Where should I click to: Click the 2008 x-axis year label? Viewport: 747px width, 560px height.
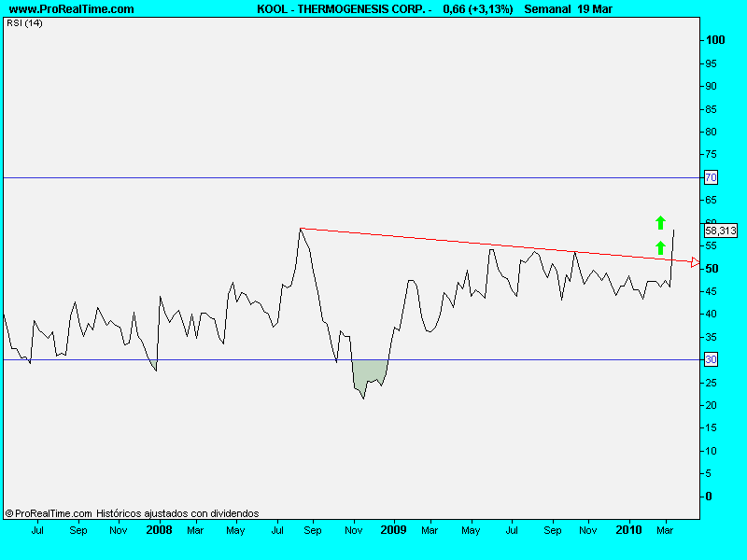[x=159, y=529]
